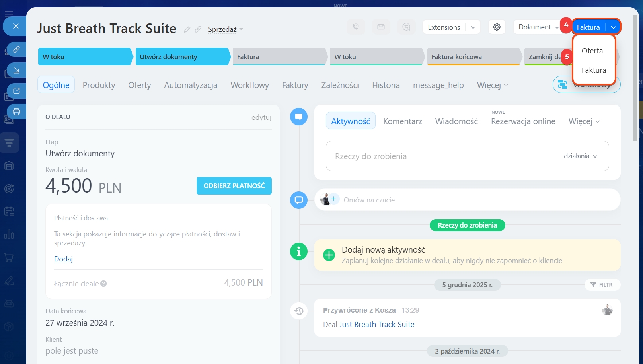Click the pencil icon beside deal title
Image resolution: width=643 pixels, height=364 pixels.
click(x=187, y=29)
